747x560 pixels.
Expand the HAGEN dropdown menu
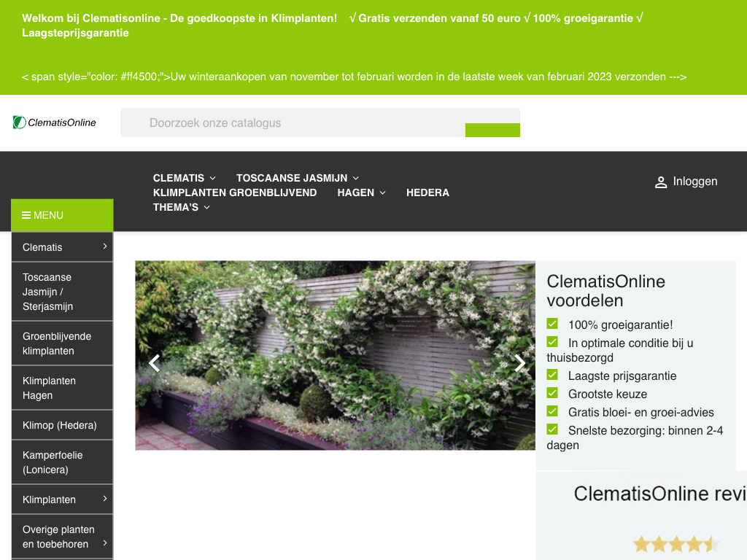coord(382,192)
